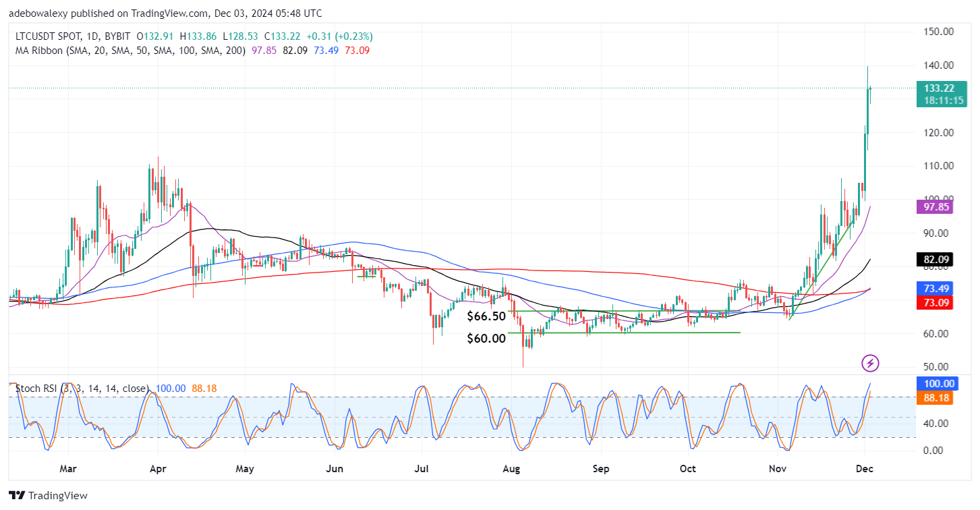Screen dimensions: 980x510
Task: Click the 60.00 price axis label
Action: tap(936, 334)
